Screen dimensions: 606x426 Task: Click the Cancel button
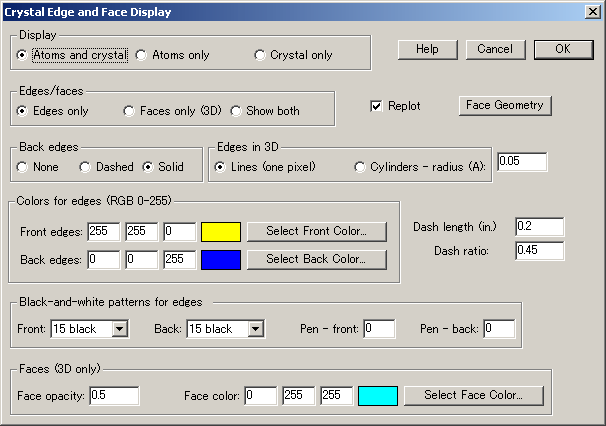coord(494,49)
